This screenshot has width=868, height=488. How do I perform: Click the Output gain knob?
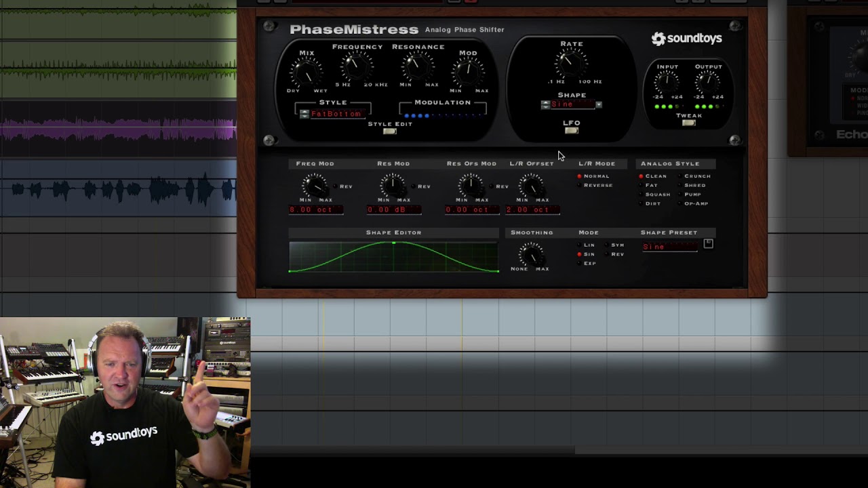[708, 81]
